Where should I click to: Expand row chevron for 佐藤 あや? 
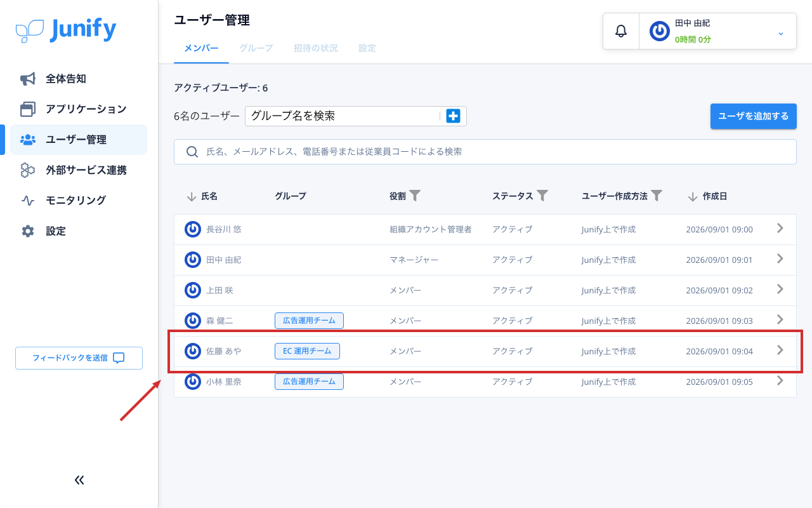[x=780, y=350]
